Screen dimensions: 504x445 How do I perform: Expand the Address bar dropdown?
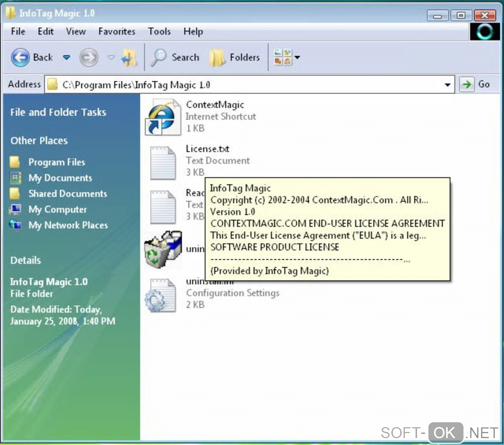coord(447,85)
